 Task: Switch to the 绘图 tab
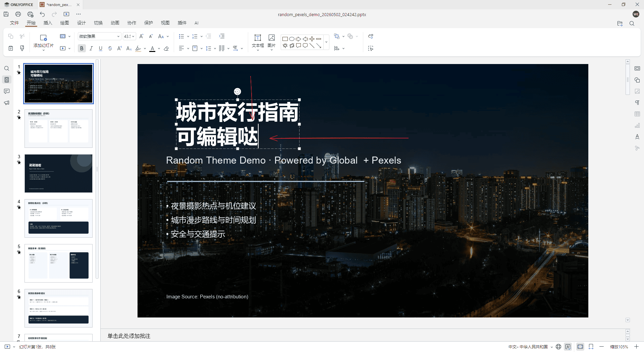click(x=65, y=23)
